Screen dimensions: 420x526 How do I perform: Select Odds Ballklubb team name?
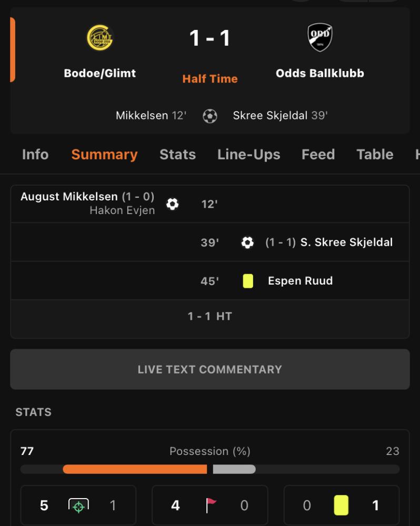pos(320,73)
